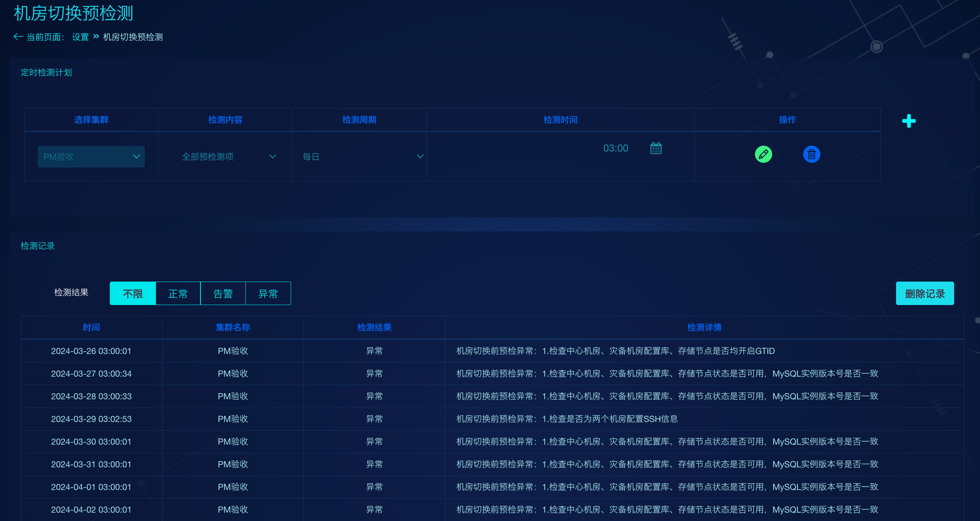Click the double chevron breadcrumb separator
The width and height of the screenshot is (980, 521).
96,37
